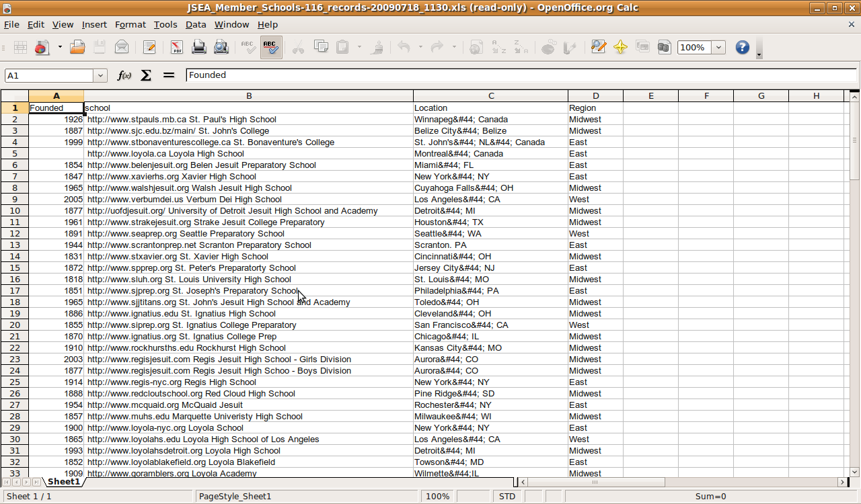Screen dimensions: 861x504
Task: Click cell containing Seattle&#44; WA
Action: coord(491,234)
